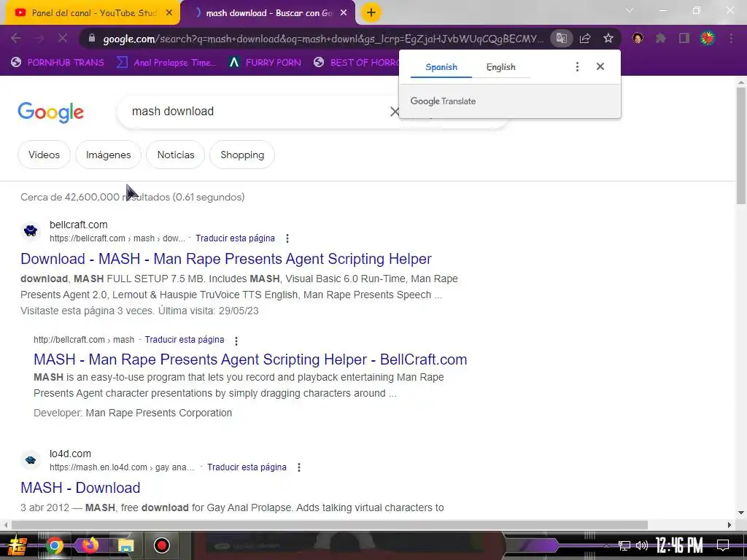Select the mash download search tab

tap(268, 13)
